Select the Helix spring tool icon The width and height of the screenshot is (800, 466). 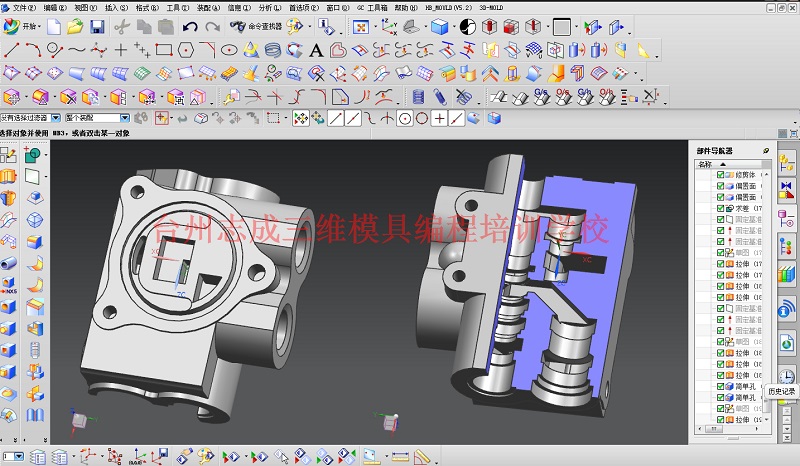[273, 50]
